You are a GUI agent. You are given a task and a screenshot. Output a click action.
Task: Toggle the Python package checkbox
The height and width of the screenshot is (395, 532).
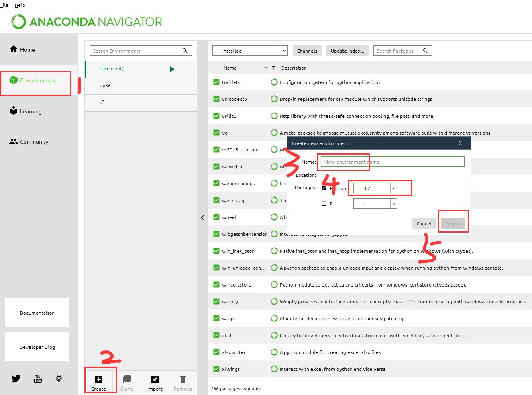(324, 188)
